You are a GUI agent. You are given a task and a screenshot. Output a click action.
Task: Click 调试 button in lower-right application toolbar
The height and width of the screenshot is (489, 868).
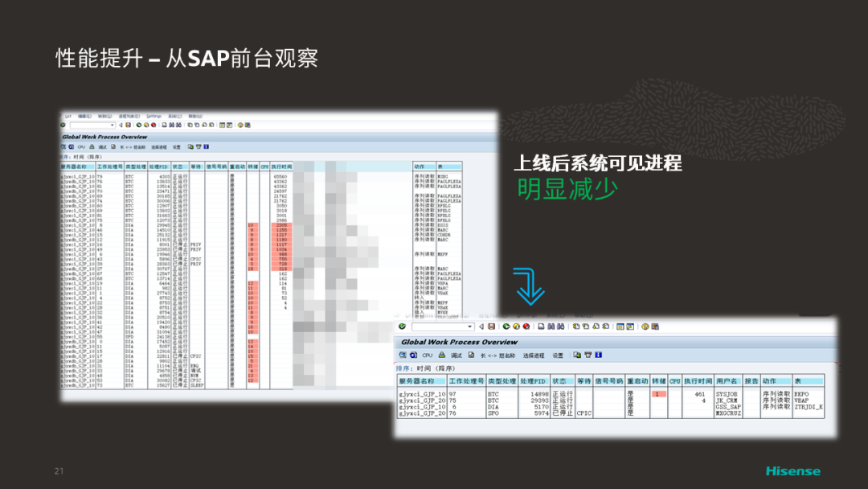tap(457, 355)
